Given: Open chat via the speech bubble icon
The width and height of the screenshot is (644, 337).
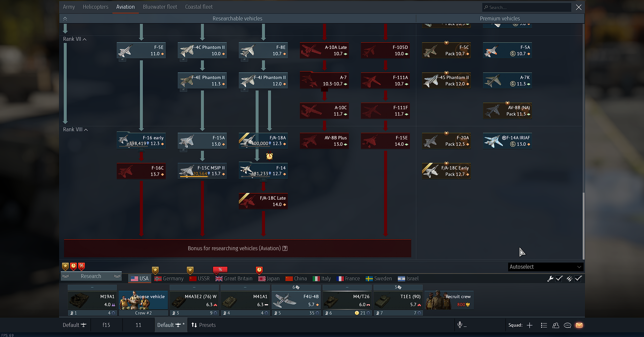Looking at the screenshot, I should click(x=568, y=325).
